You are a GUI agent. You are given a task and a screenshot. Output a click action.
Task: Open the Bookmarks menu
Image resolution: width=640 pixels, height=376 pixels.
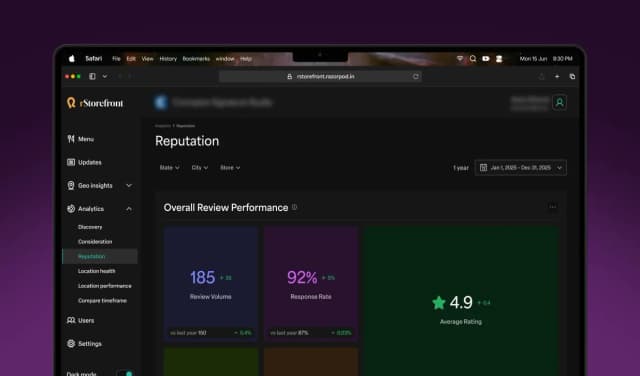(x=196, y=59)
